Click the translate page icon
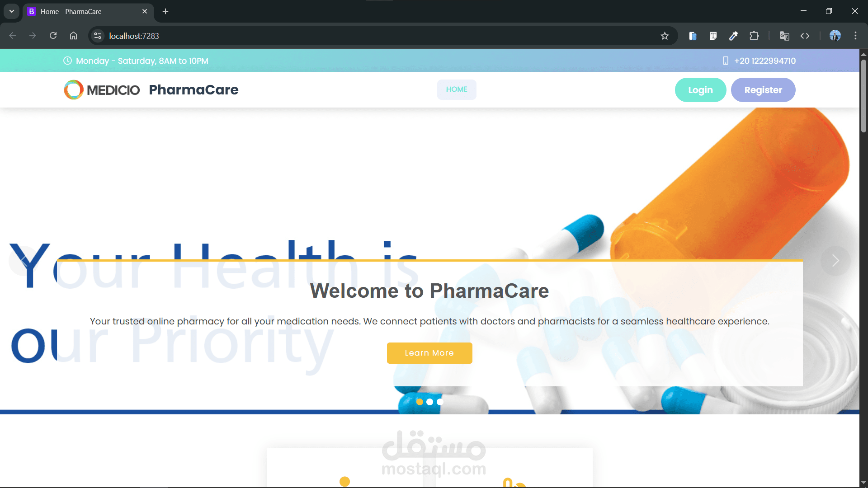The width and height of the screenshot is (868, 488). [x=784, y=36]
